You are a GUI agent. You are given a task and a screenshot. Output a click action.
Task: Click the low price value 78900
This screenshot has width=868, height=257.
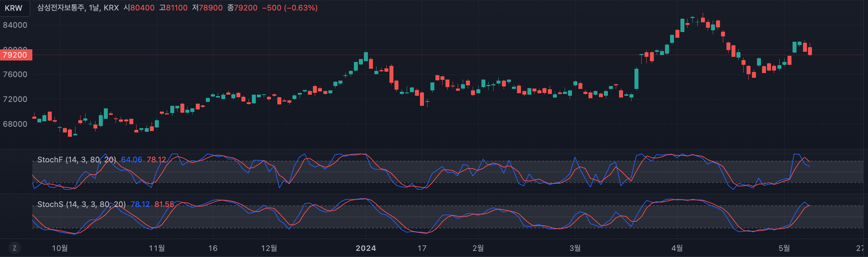pos(211,8)
